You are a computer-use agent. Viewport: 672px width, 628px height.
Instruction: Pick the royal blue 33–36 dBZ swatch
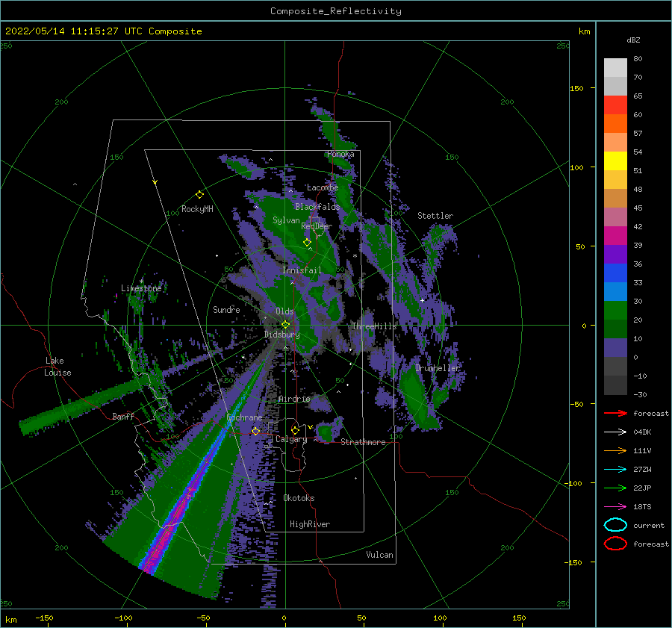[615, 273]
